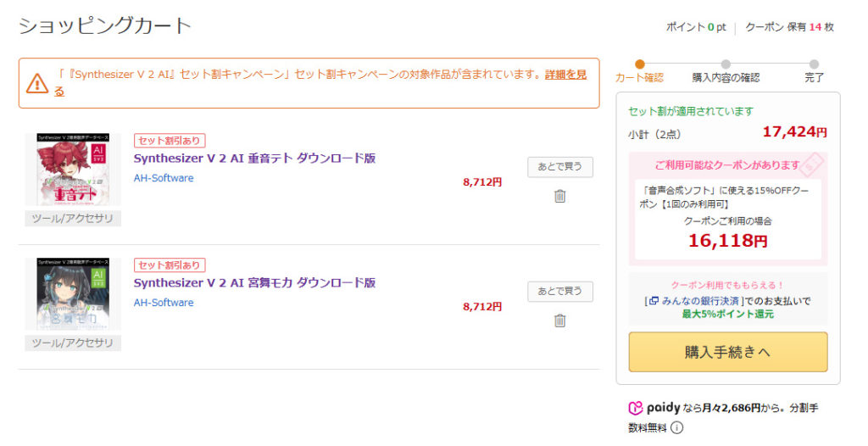Select the 宮舞モカ product thumbnail image

tap(73, 294)
